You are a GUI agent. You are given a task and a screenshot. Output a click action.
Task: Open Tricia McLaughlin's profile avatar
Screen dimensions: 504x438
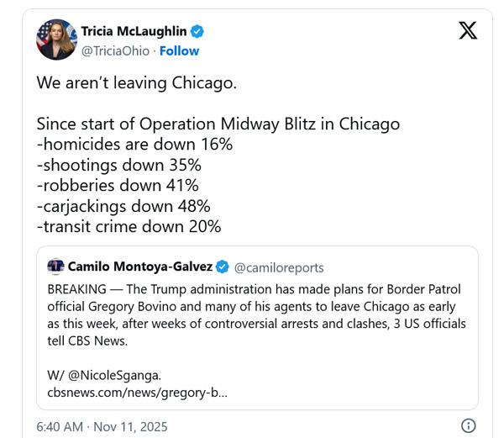tap(56, 39)
